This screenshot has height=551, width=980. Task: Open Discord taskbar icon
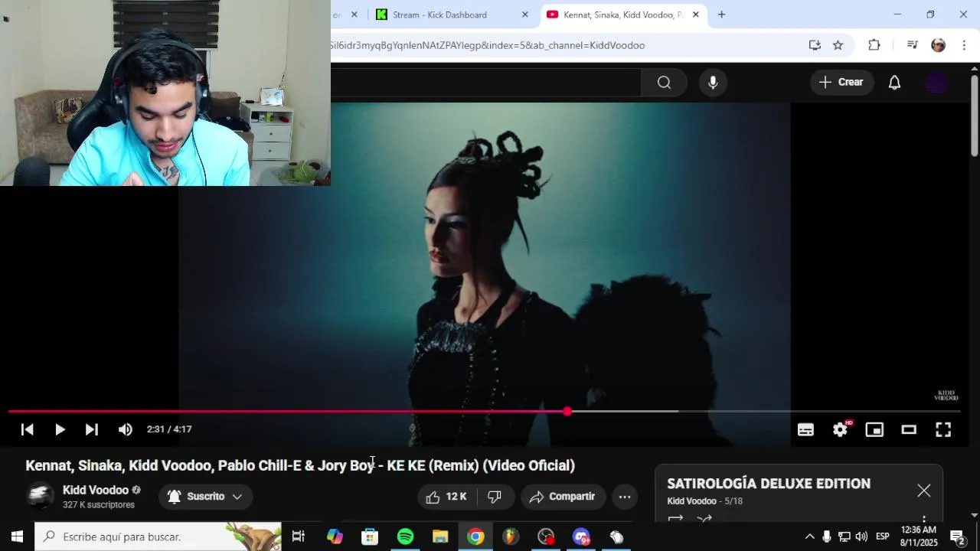click(x=581, y=536)
